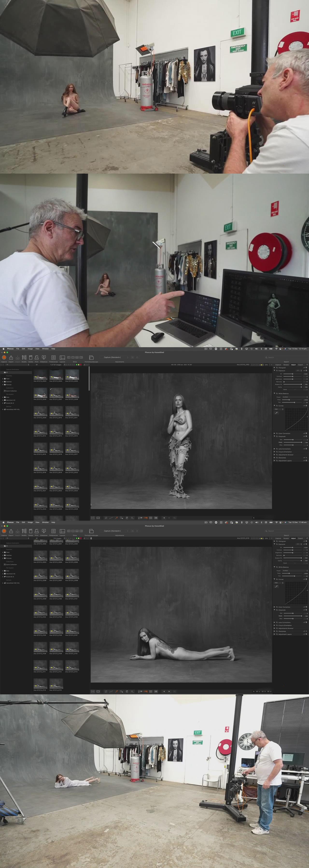Click EV slider in 12:14 pm window
Image resolution: width=309 pixels, height=868 pixels.
coord(293,374)
